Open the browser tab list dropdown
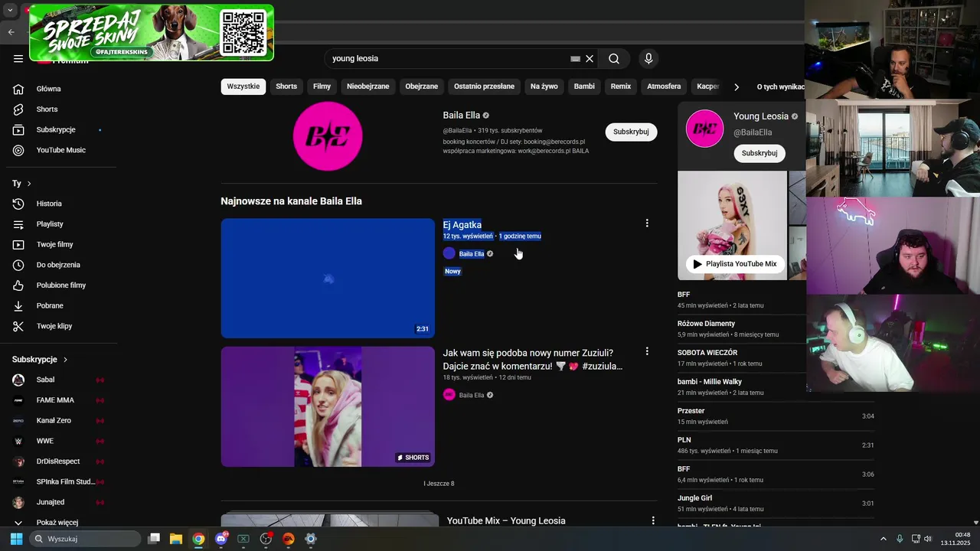The width and height of the screenshot is (980, 551). coord(10,11)
